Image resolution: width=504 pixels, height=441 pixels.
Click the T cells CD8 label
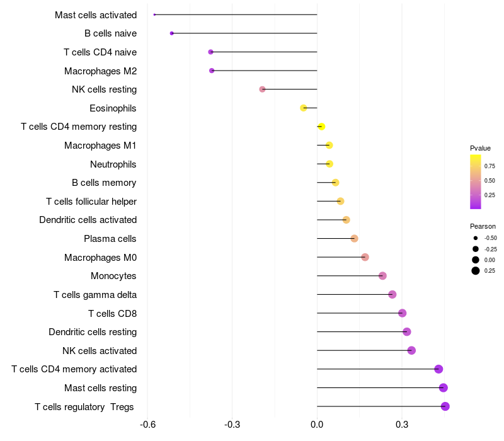(113, 313)
